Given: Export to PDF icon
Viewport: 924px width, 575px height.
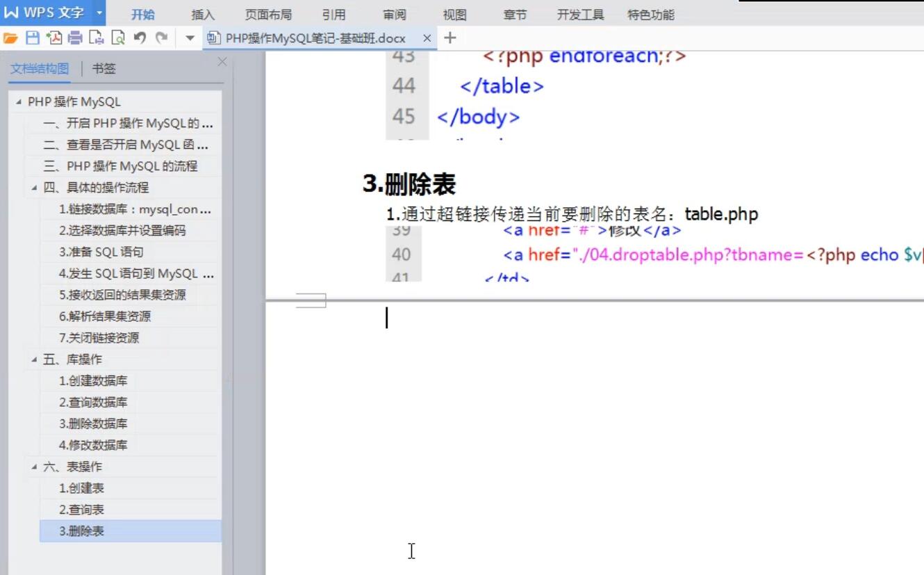Looking at the screenshot, I should click(x=53, y=38).
